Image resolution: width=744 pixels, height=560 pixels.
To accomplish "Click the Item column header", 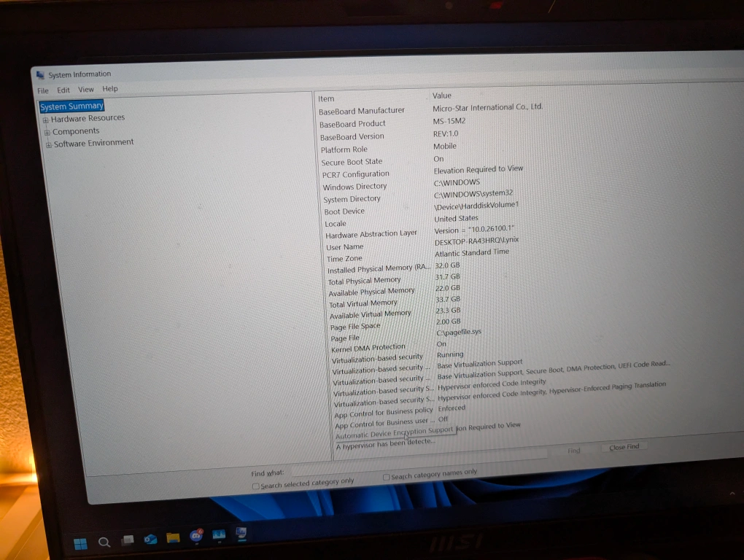I will point(326,98).
